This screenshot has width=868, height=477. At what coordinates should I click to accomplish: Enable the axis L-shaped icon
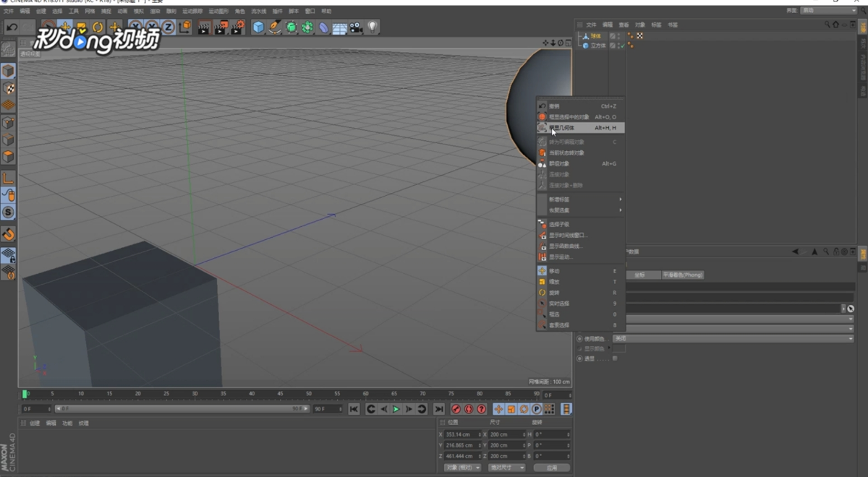click(x=8, y=178)
